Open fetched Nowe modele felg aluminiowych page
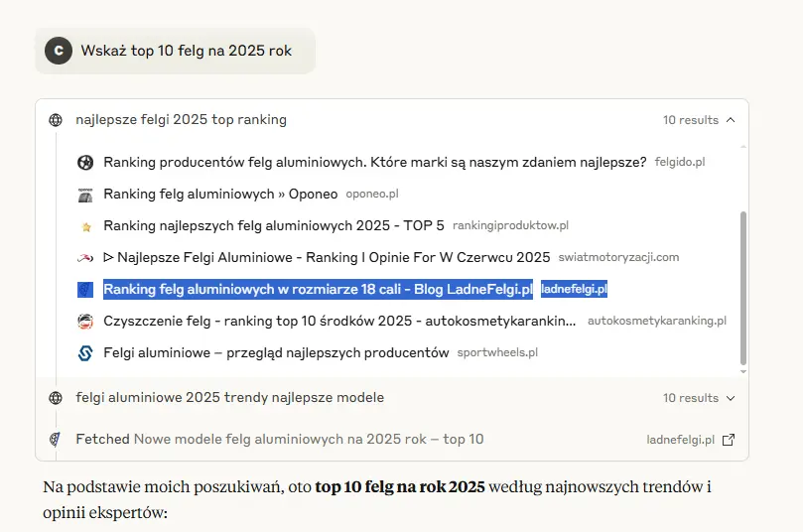Viewport: 803px width, 532px height. (x=309, y=440)
